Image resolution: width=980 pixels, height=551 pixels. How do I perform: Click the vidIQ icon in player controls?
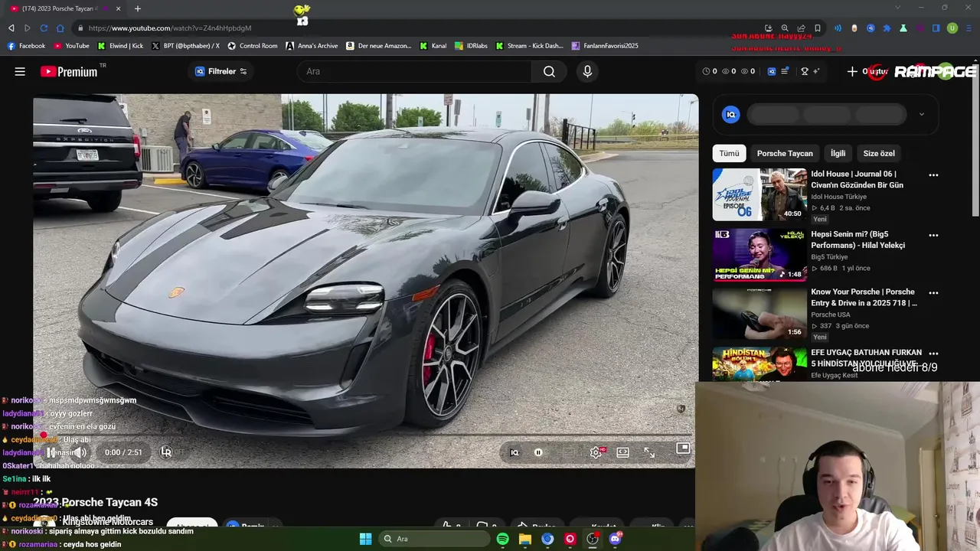coord(514,452)
